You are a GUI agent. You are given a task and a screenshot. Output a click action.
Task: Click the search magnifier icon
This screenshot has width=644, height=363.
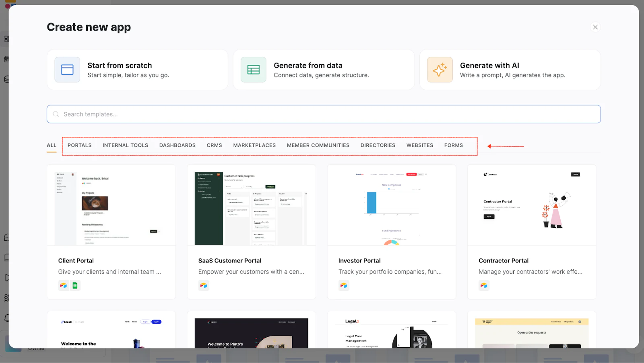click(56, 114)
